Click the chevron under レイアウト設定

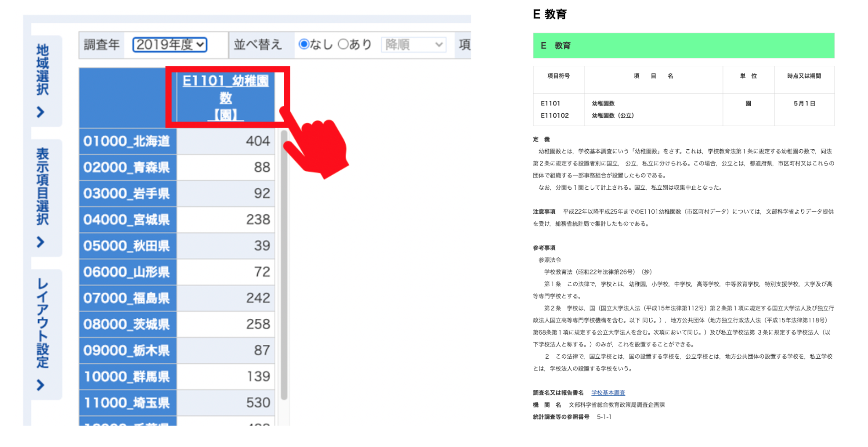click(41, 385)
